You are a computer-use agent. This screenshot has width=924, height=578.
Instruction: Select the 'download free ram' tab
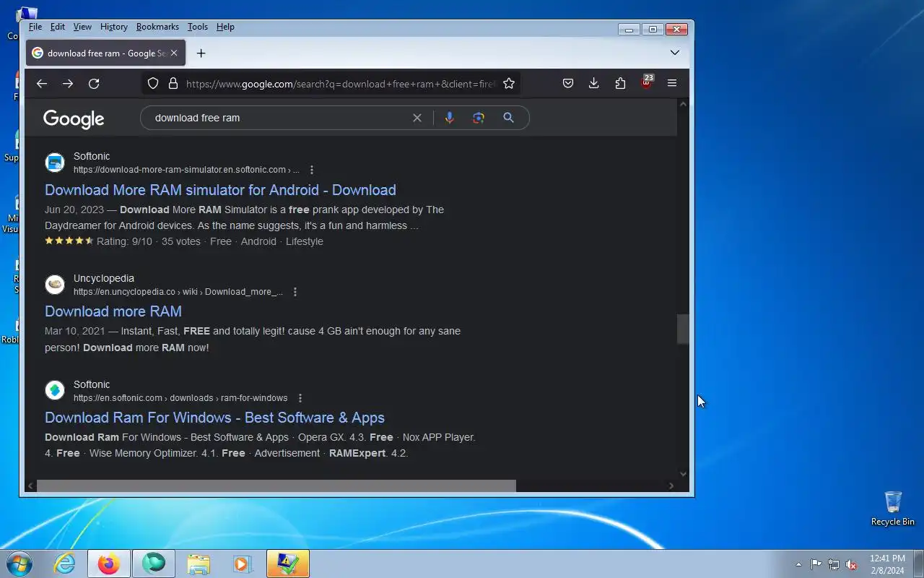pos(106,53)
